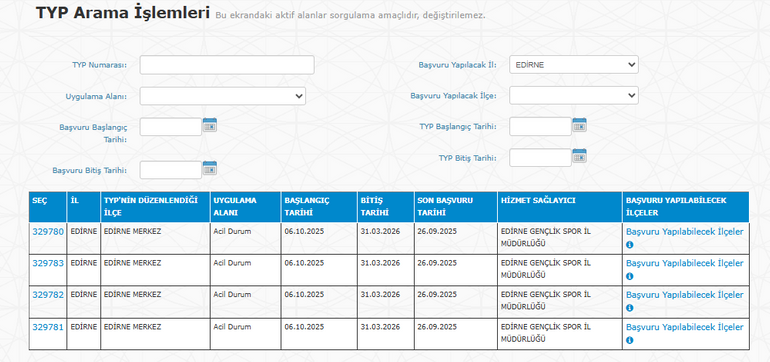
Task: Click info icon in row 329783
Action: point(630,276)
